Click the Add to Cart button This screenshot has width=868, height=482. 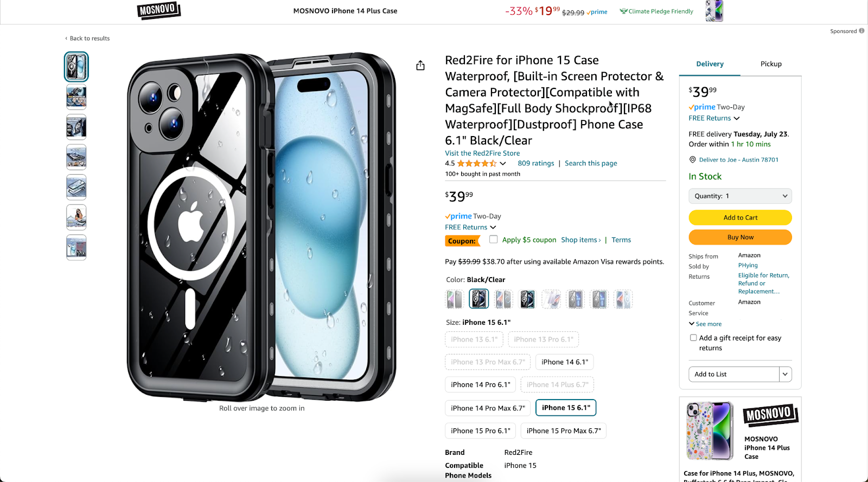[x=739, y=217]
